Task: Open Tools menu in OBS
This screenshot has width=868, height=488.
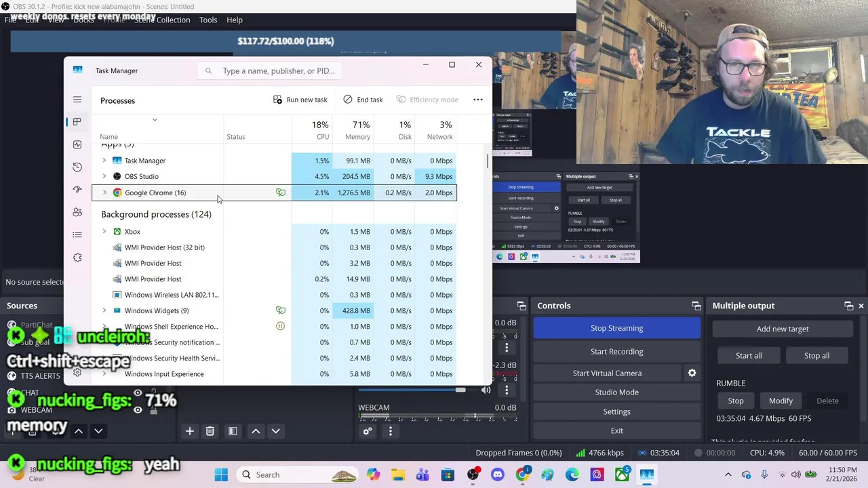Action: click(208, 20)
